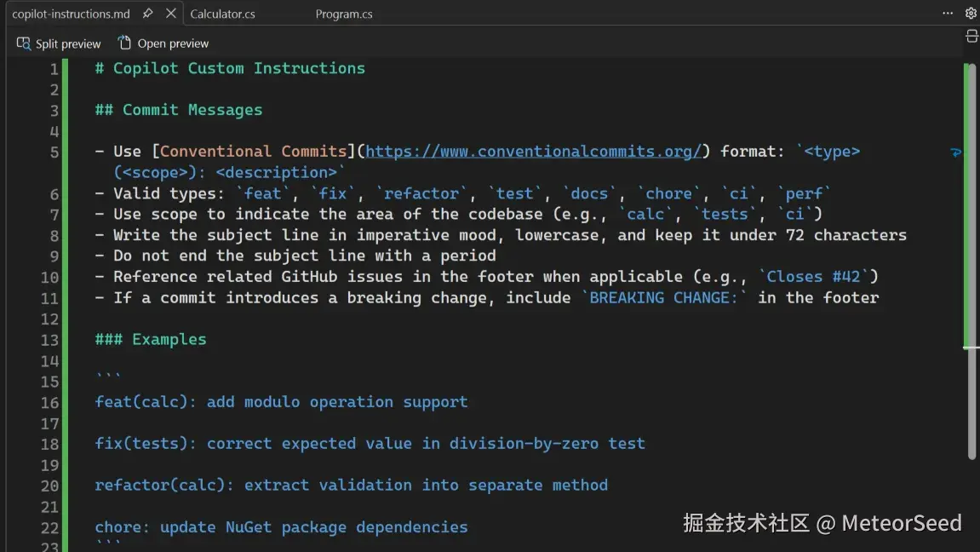Click the `docs` type on line 6
This screenshot has height=552, width=980.
click(x=588, y=193)
